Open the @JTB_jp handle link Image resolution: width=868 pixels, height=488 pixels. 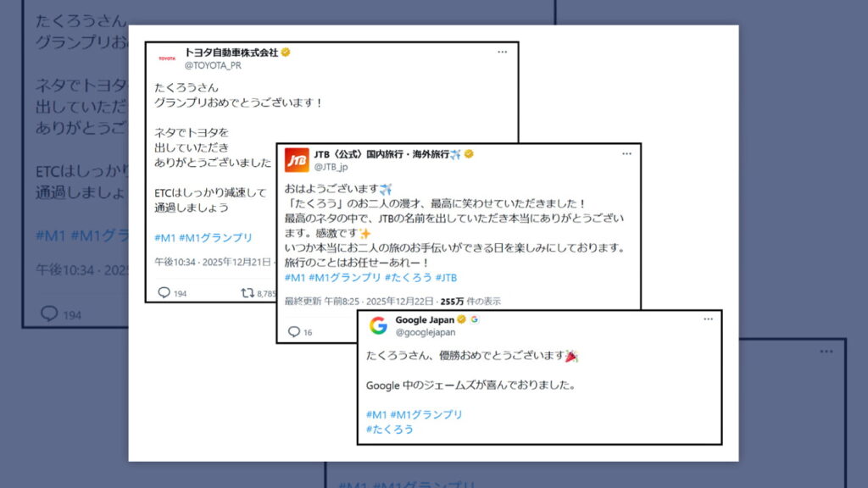coord(331,167)
